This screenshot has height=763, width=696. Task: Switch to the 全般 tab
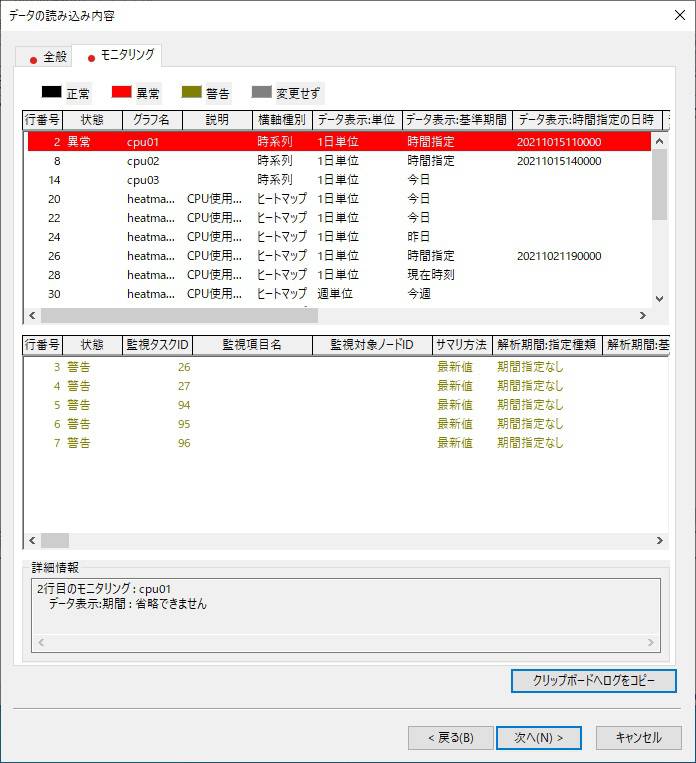(44, 56)
